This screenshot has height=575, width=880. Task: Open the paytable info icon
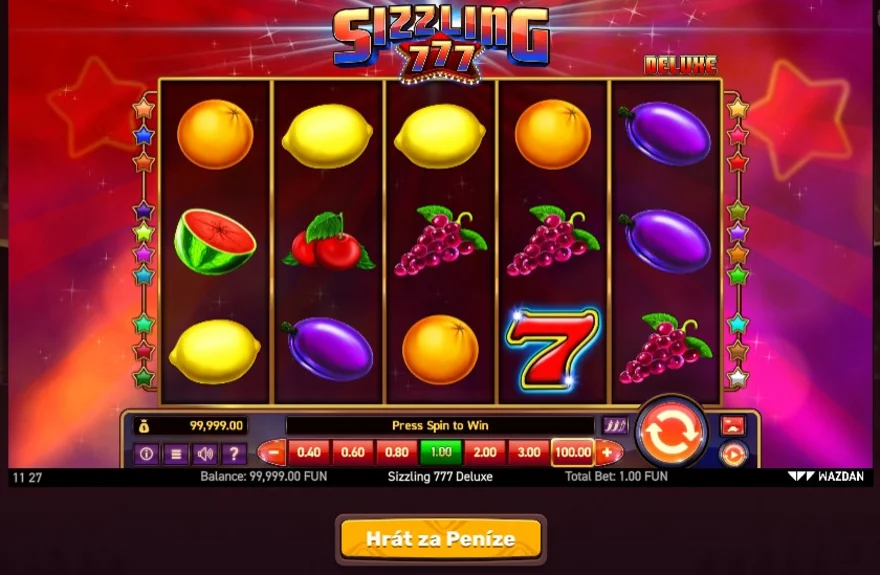146,453
